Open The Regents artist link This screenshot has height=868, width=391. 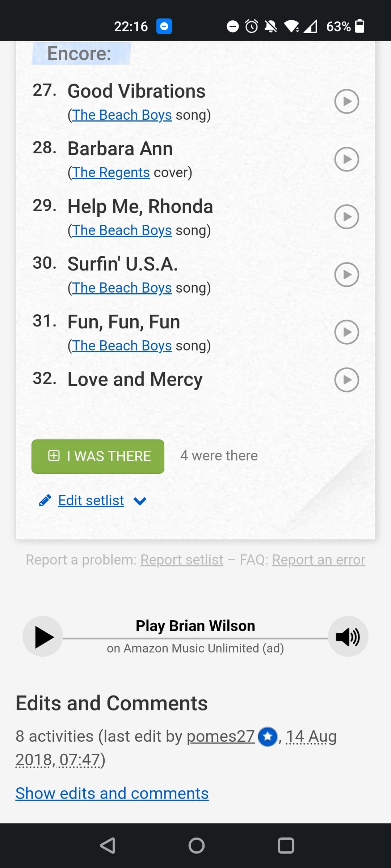111,173
